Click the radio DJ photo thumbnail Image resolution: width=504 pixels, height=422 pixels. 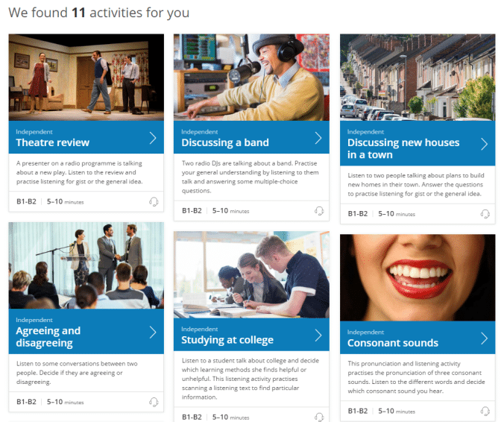(251, 78)
